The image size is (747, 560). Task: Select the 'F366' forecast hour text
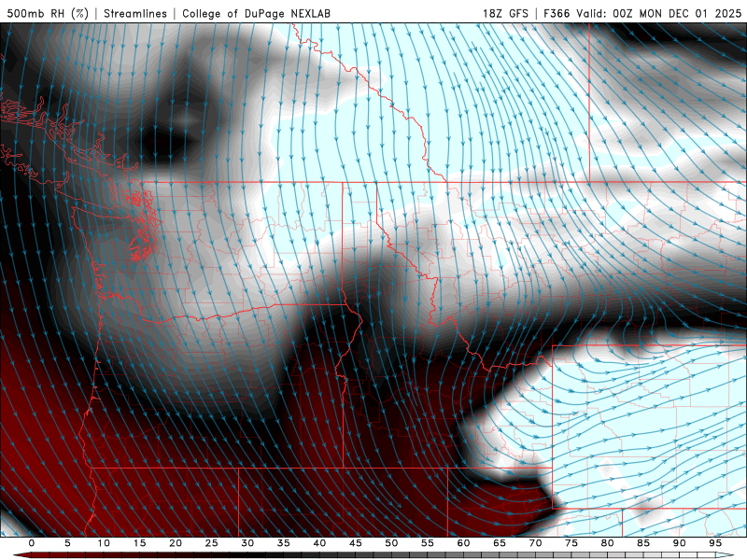pyautogui.click(x=557, y=13)
